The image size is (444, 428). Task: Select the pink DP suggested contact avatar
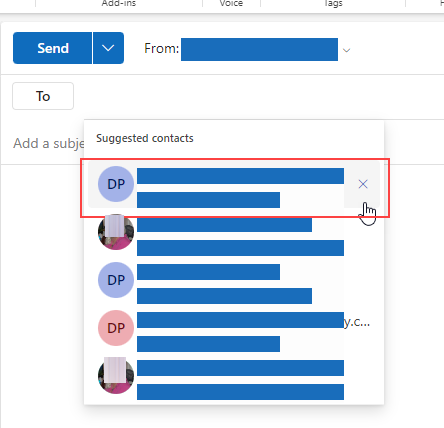(x=116, y=328)
